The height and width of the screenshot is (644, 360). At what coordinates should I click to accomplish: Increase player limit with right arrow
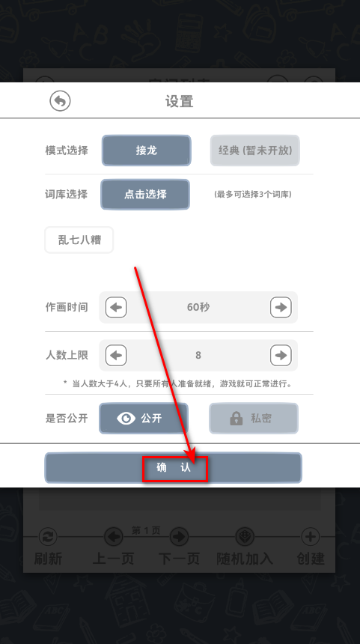click(281, 355)
